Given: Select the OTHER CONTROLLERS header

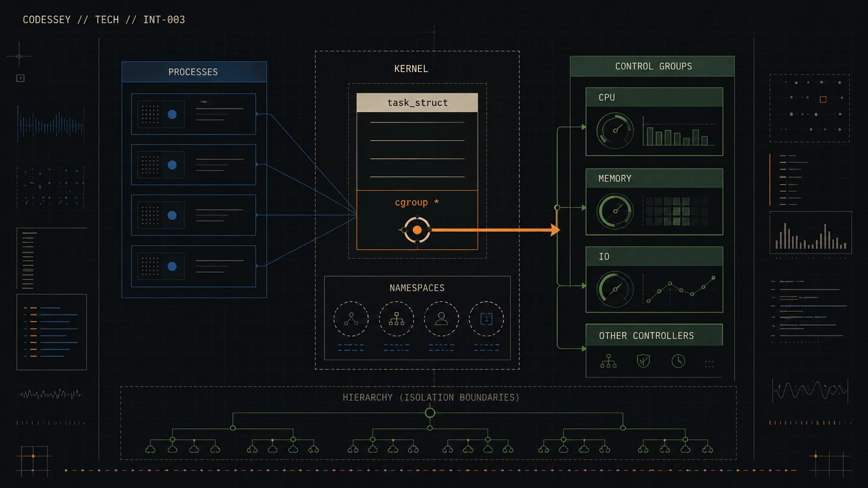Looking at the screenshot, I should tap(654, 335).
